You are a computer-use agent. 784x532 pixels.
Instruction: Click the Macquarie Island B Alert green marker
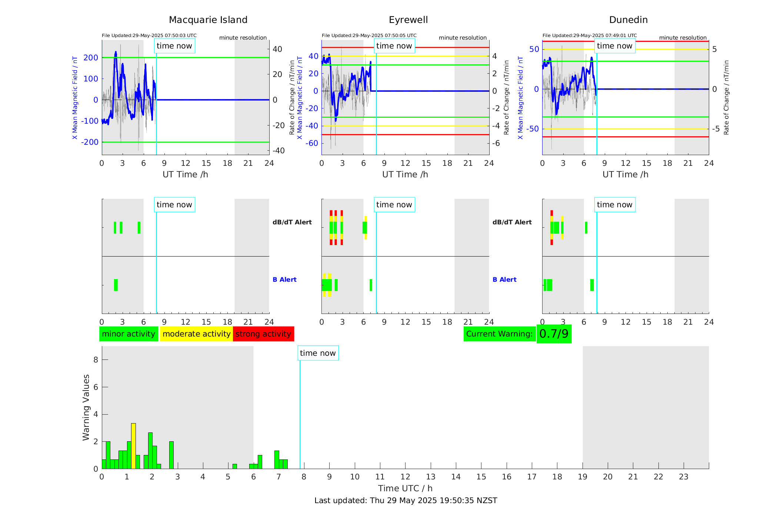pos(116,285)
